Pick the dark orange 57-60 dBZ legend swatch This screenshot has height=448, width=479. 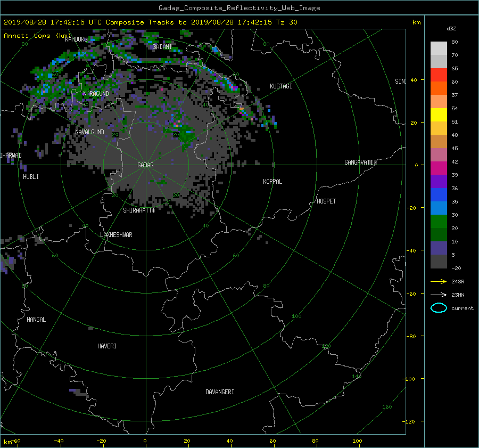tap(439, 88)
